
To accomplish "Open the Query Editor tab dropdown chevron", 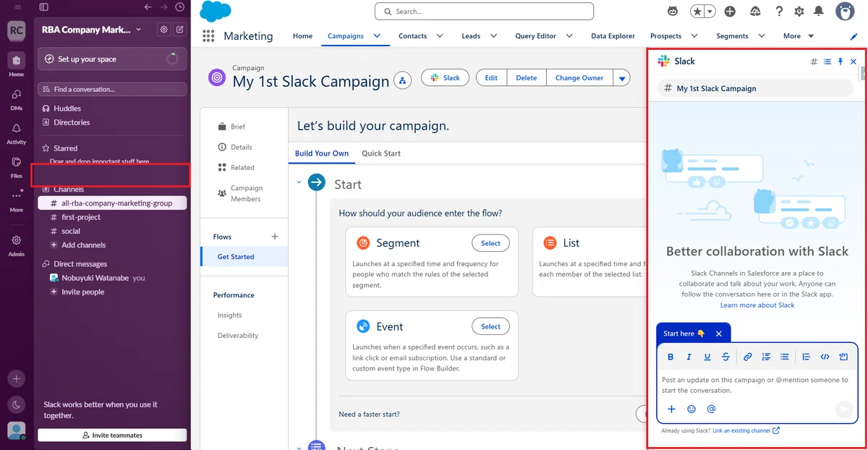I will pyautogui.click(x=569, y=36).
